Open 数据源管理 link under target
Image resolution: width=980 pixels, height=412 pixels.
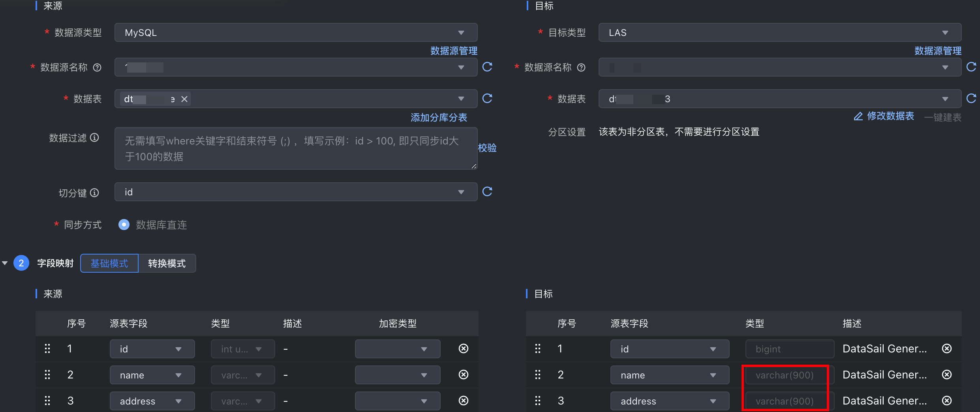click(938, 51)
